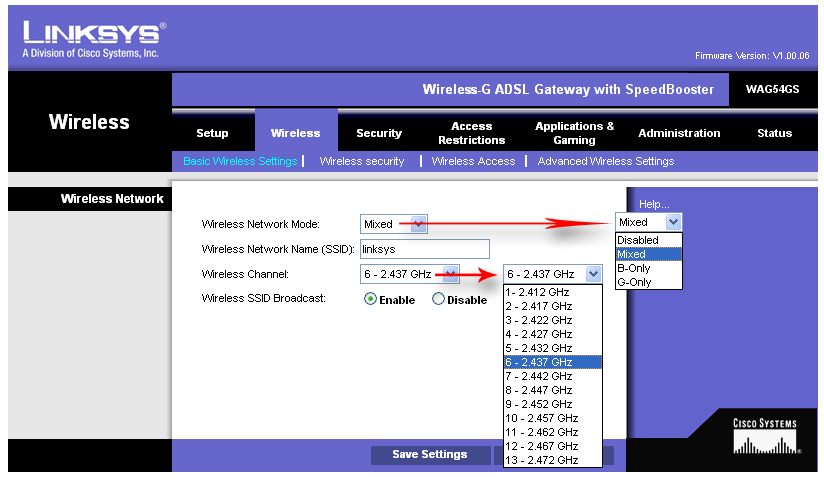Disable Wireless SSID Broadcast radio button
Screen dimensions: 824x481
coord(438,299)
